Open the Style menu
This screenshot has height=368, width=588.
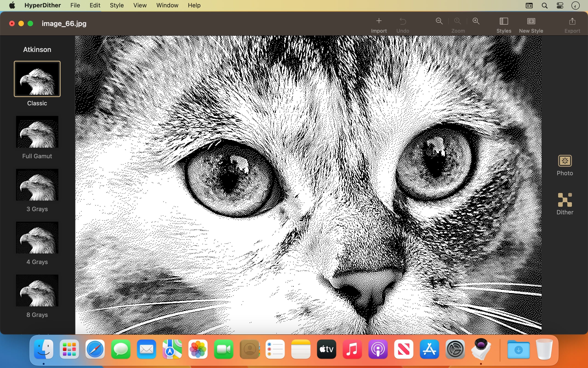pyautogui.click(x=117, y=5)
